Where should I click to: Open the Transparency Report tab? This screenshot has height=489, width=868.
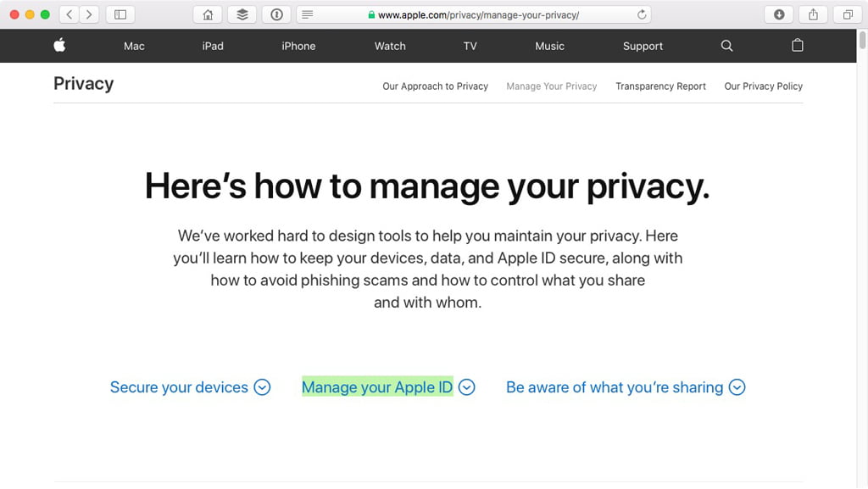(x=660, y=86)
